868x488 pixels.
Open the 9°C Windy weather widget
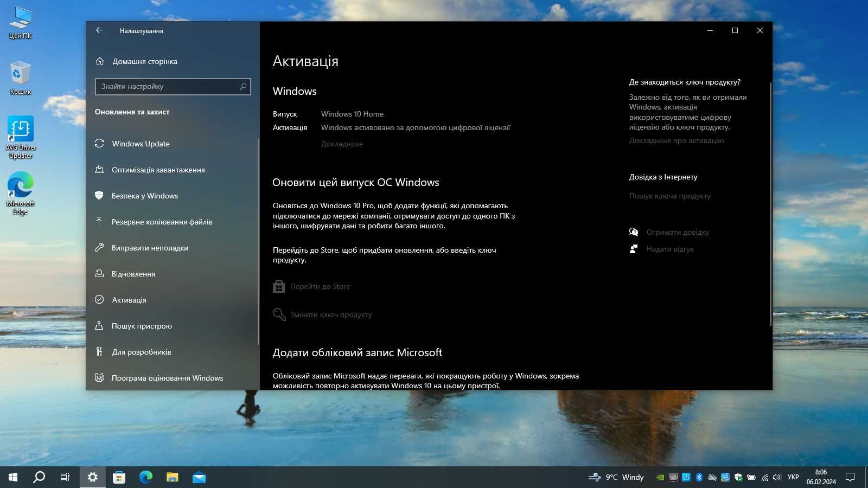(616, 477)
